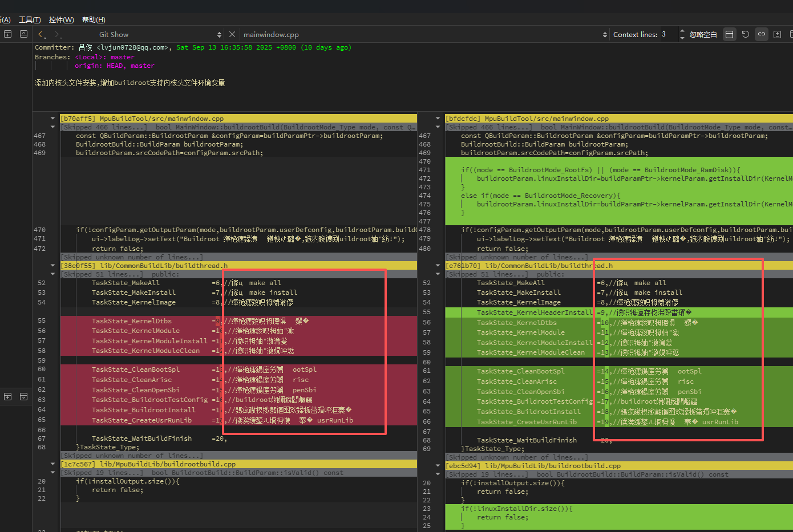793x532 pixels.
Task: Click the reload diff icon
Action: (x=745, y=34)
